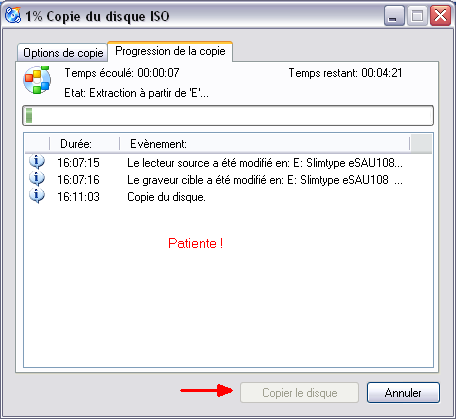This screenshot has height=419, width=456.
Task: Click the Evènement column header
Action: tap(264, 144)
